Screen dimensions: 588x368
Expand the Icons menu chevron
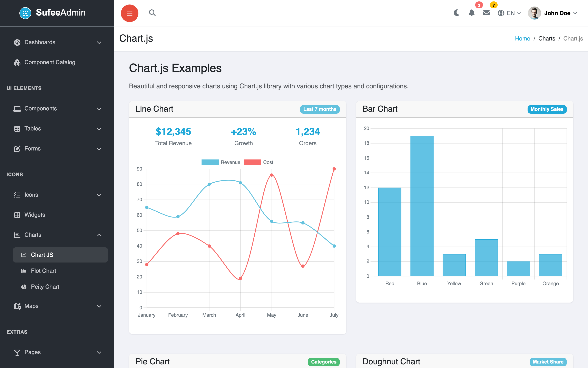click(x=99, y=195)
